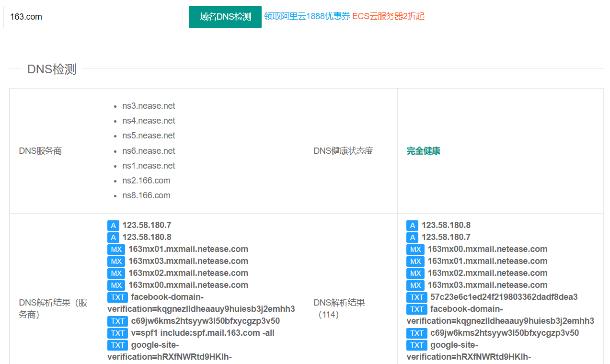610x364 pixels.
Task: Select ns4.nease.net in the nameserver list
Action: click(149, 121)
